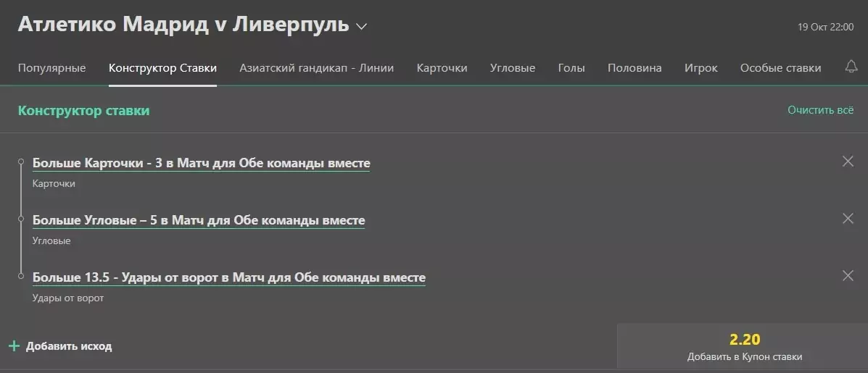Edit Больше Угловые – 5 selection

(x=199, y=220)
